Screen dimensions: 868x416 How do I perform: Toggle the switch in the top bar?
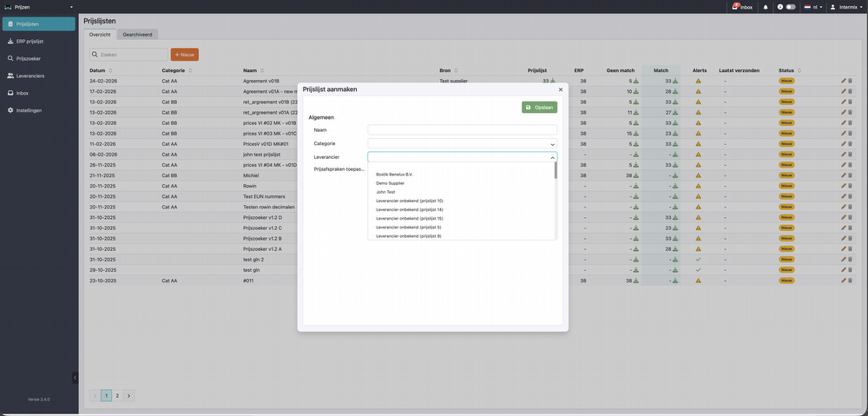point(790,7)
